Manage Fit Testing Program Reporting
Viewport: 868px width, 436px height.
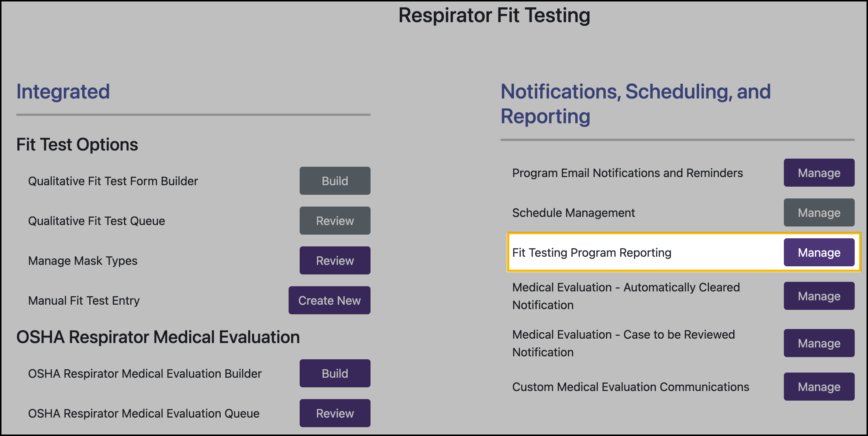pos(819,252)
